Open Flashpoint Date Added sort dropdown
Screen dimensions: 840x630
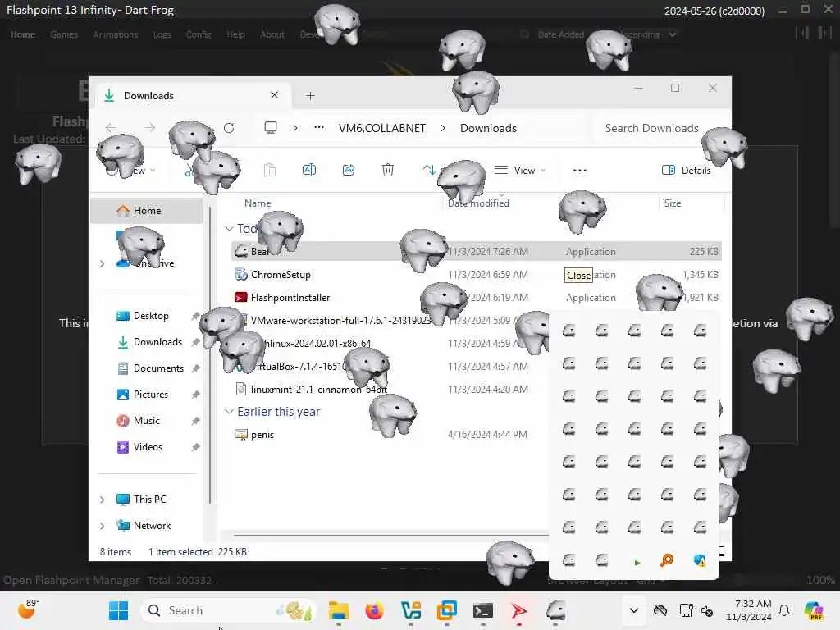click(x=561, y=34)
